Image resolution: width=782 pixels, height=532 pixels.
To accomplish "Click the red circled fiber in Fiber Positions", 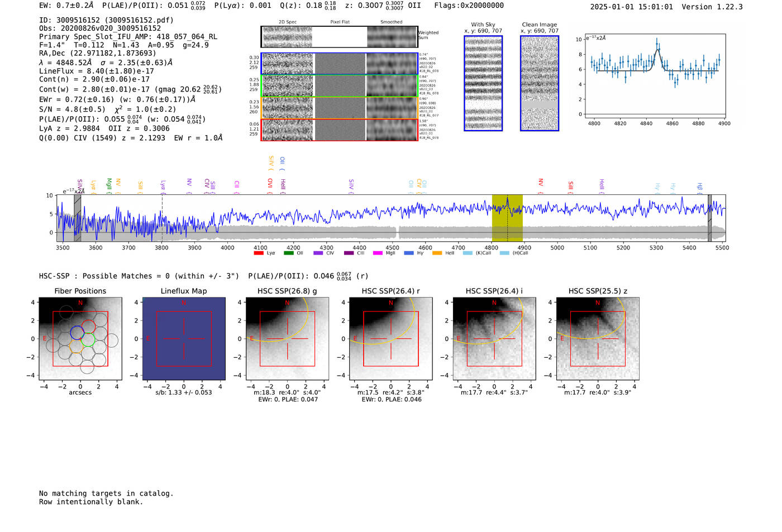I will pyautogui.click(x=88, y=327).
